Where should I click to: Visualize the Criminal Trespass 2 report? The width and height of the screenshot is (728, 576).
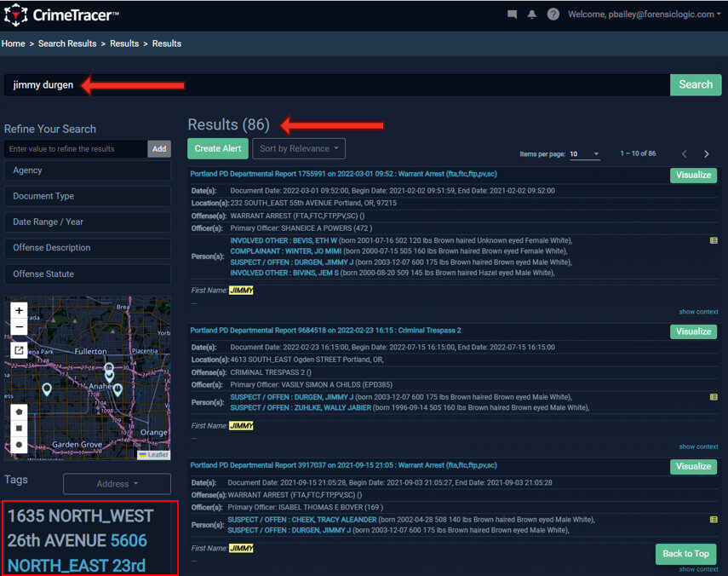693,331
